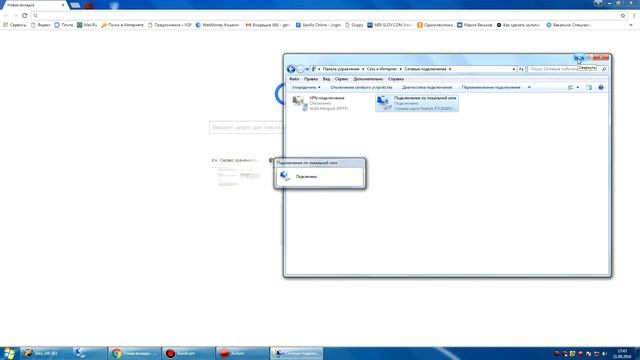This screenshot has width=640, height=360.
Task: Minimize the Network Connections window
Action: click(579, 58)
